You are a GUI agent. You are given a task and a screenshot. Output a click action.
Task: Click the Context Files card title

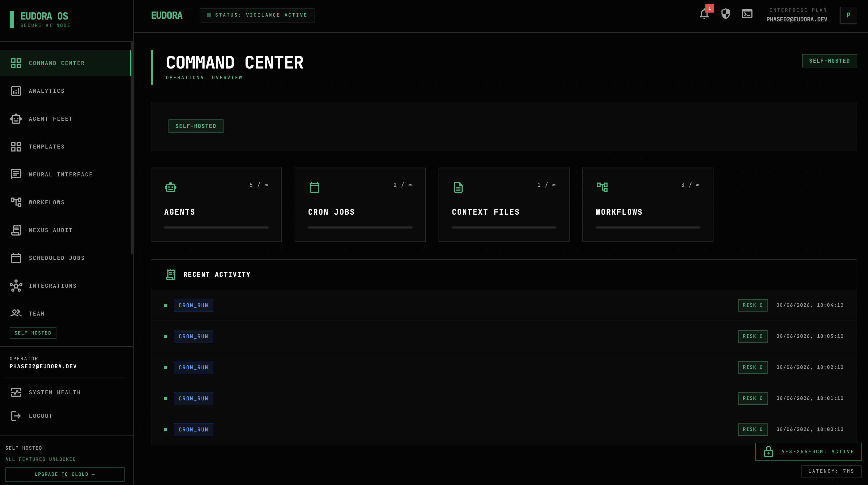coord(486,212)
